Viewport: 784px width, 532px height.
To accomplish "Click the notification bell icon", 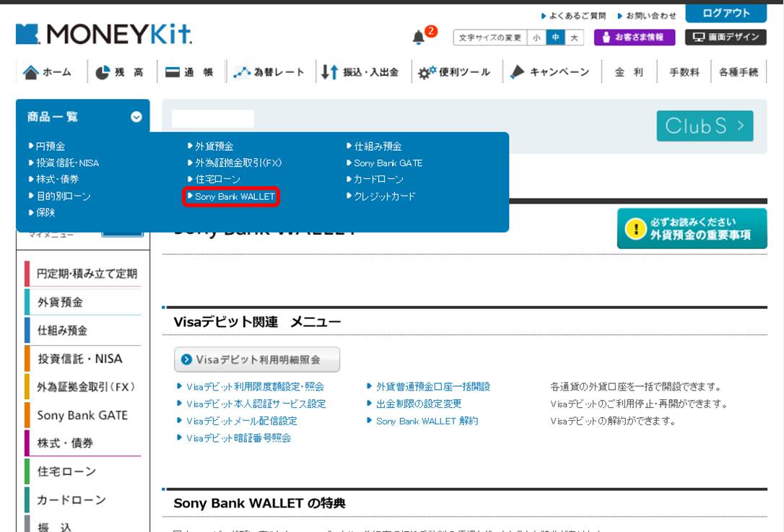I will point(419,37).
